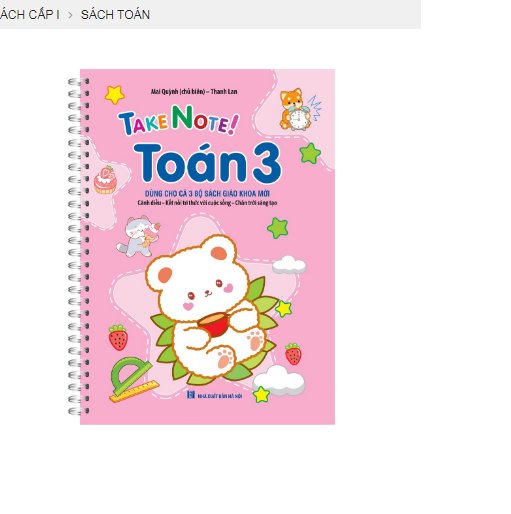Click the green protractor illustration
This screenshot has height=514, width=511.
coord(130,374)
